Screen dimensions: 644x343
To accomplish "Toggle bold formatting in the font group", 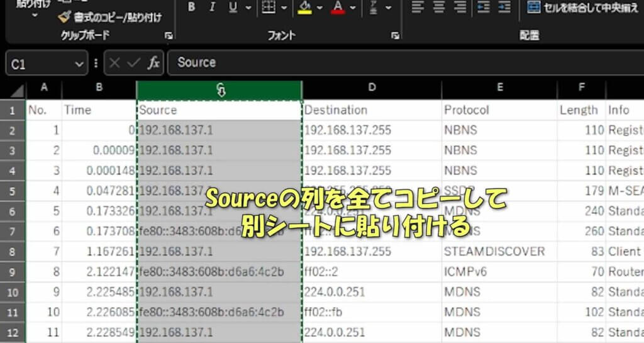I will [191, 8].
